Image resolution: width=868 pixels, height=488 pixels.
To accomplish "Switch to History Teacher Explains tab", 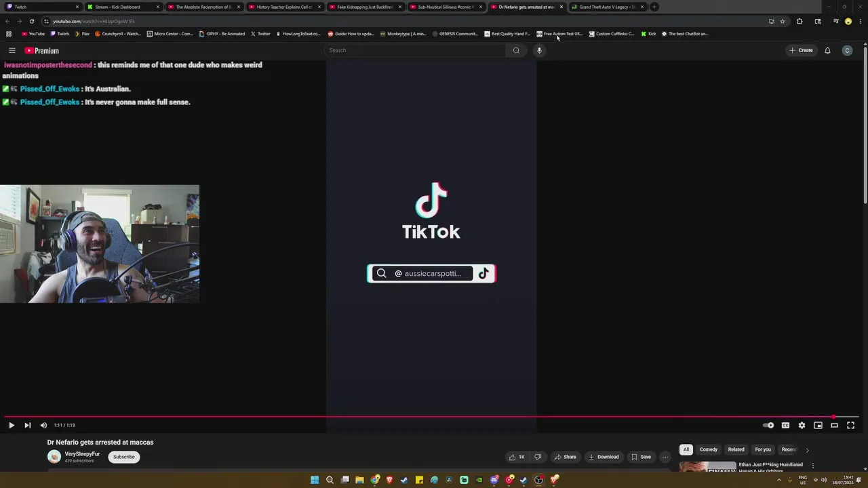I will [284, 7].
